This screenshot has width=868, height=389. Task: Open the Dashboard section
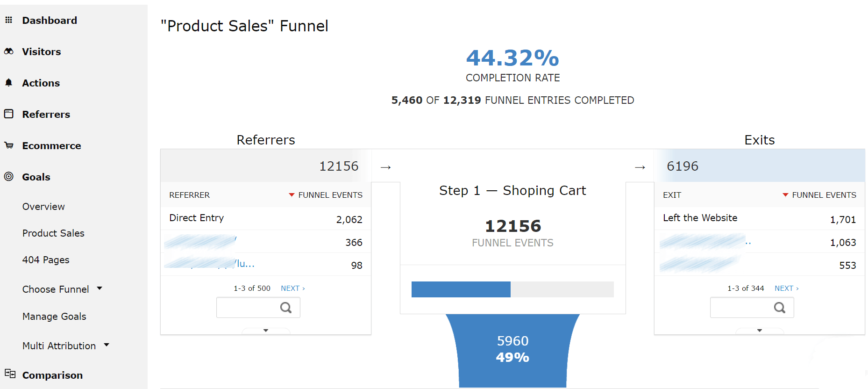[9, 20]
